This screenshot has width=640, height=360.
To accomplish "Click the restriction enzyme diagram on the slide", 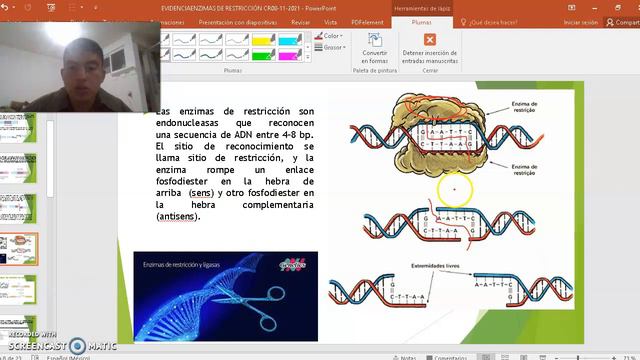I will coord(451,200).
